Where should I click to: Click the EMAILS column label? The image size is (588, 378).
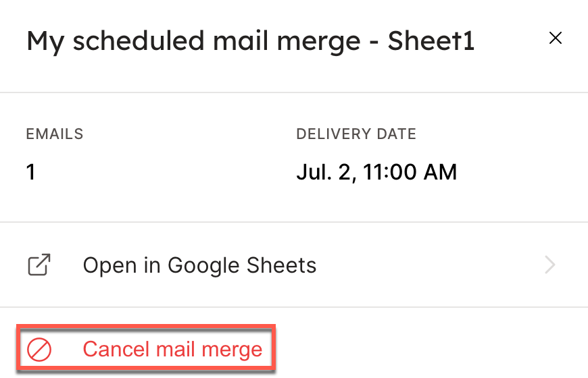(x=55, y=134)
